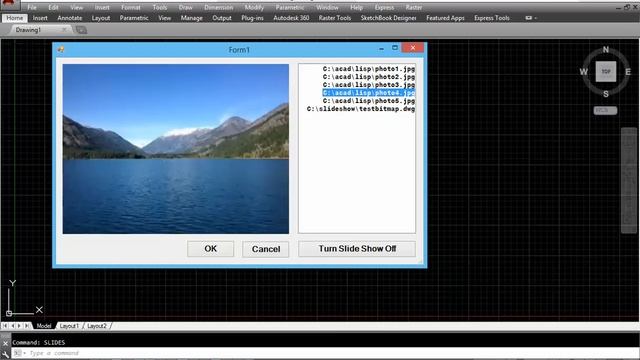Open the View menu in menu bar
This screenshot has height=360, width=640.
point(76,7)
